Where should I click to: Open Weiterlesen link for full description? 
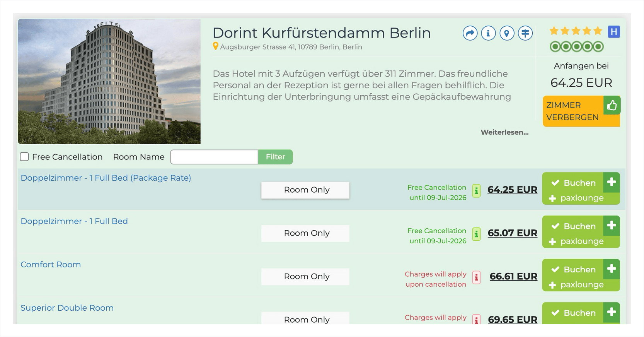[504, 132]
